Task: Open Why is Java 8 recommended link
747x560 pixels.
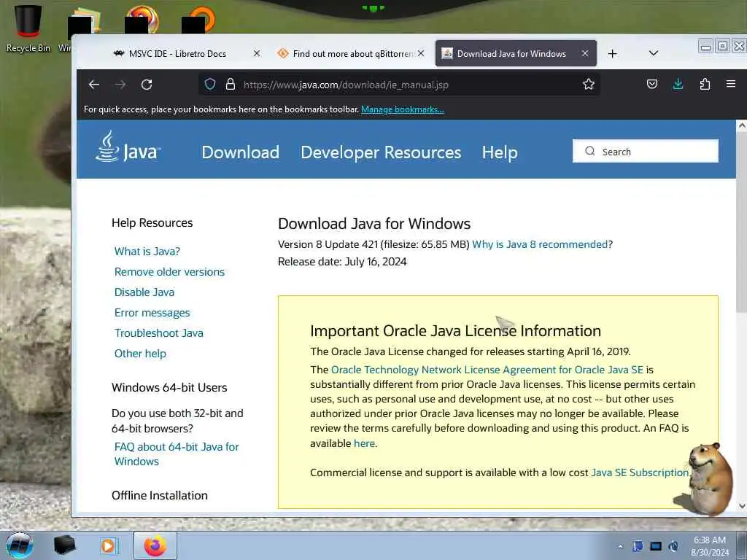Action: 540,244
